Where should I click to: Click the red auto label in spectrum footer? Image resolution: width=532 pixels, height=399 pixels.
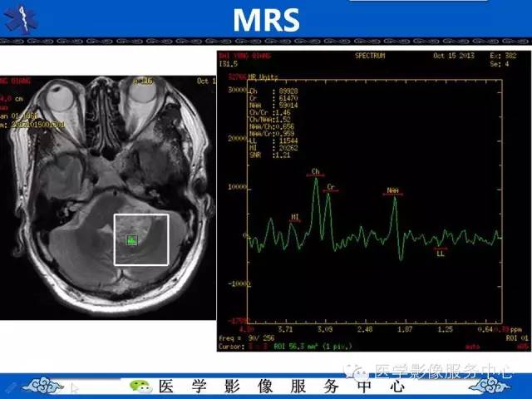472,347
